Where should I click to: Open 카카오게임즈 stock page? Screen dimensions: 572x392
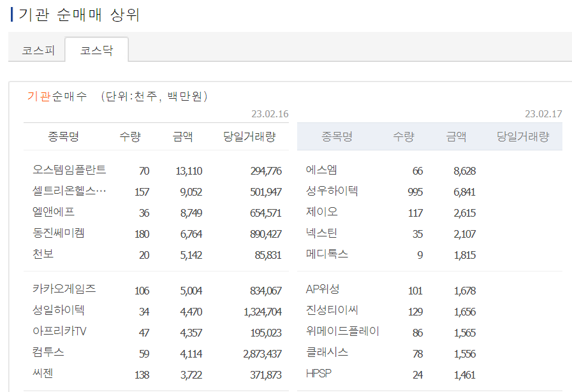click(64, 289)
